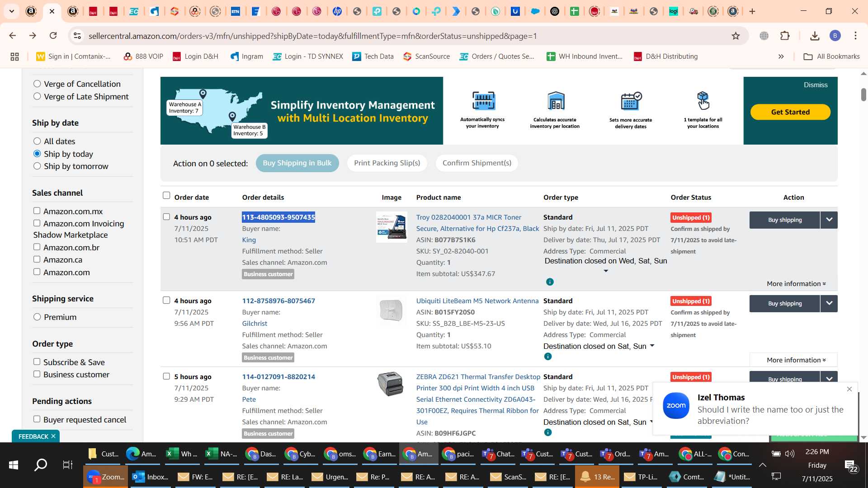Viewport: 868px width, 488px height.
Task: Close the FEEDBACK tab
Action: point(53,436)
